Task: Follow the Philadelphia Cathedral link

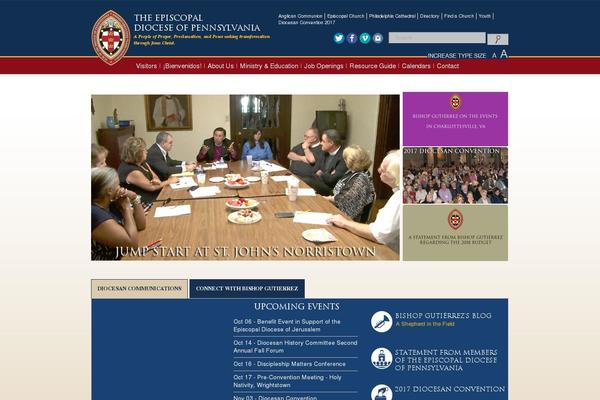Action: pos(392,16)
